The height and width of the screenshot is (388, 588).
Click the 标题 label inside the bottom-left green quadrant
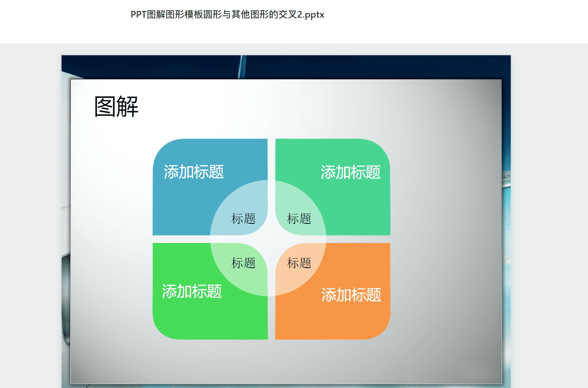pyautogui.click(x=243, y=263)
